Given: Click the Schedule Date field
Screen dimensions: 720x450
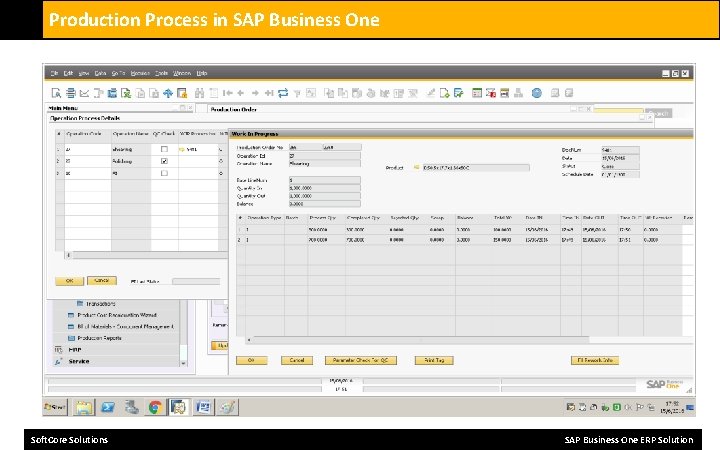Looking at the screenshot, I should [x=620, y=174].
